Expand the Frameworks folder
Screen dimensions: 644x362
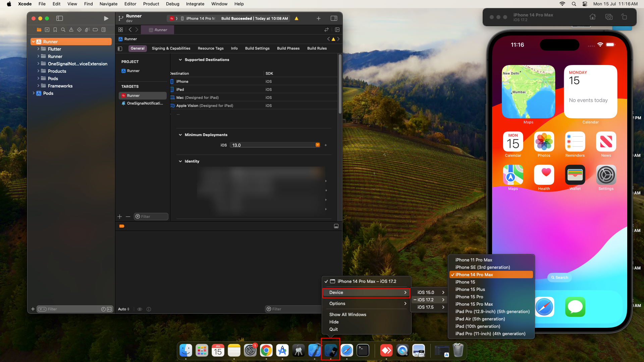pos(38,86)
